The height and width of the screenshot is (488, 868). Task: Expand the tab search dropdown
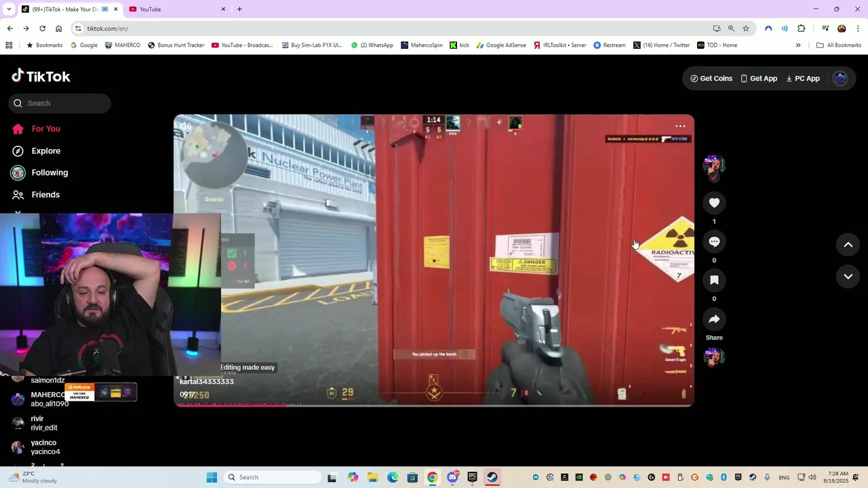tap(8, 9)
